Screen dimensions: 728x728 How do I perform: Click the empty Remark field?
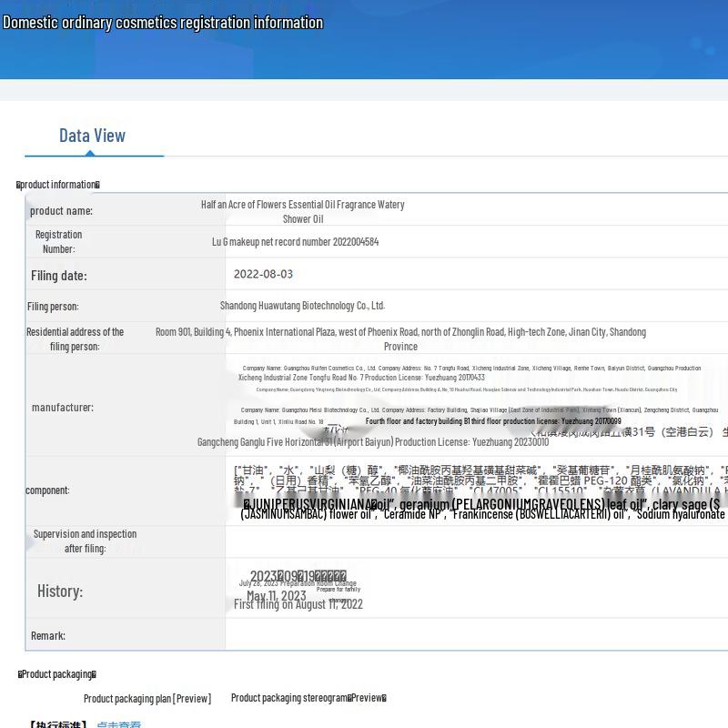tap(473, 635)
